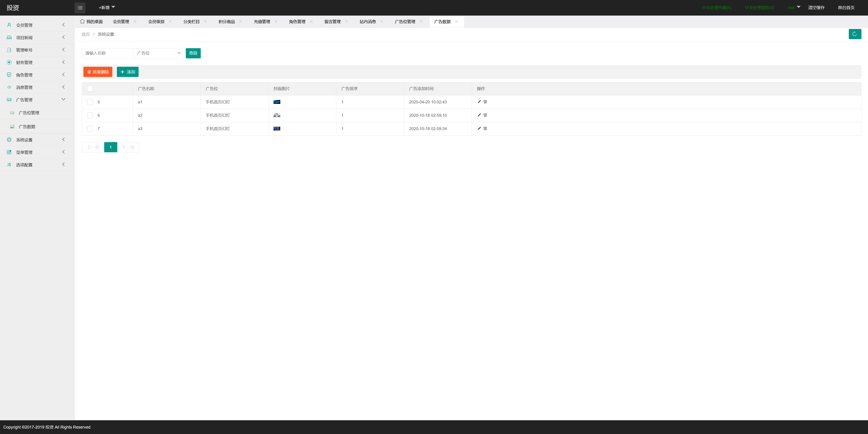Image resolution: width=868 pixels, height=434 pixels.
Task: Click the a2 cover image thumbnail
Action: (277, 115)
